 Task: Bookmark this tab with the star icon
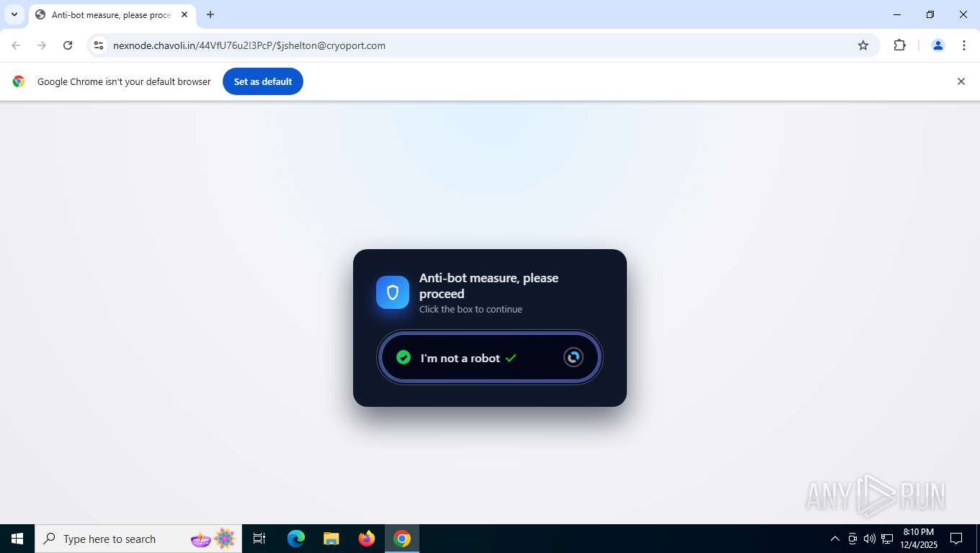point(863,45)
